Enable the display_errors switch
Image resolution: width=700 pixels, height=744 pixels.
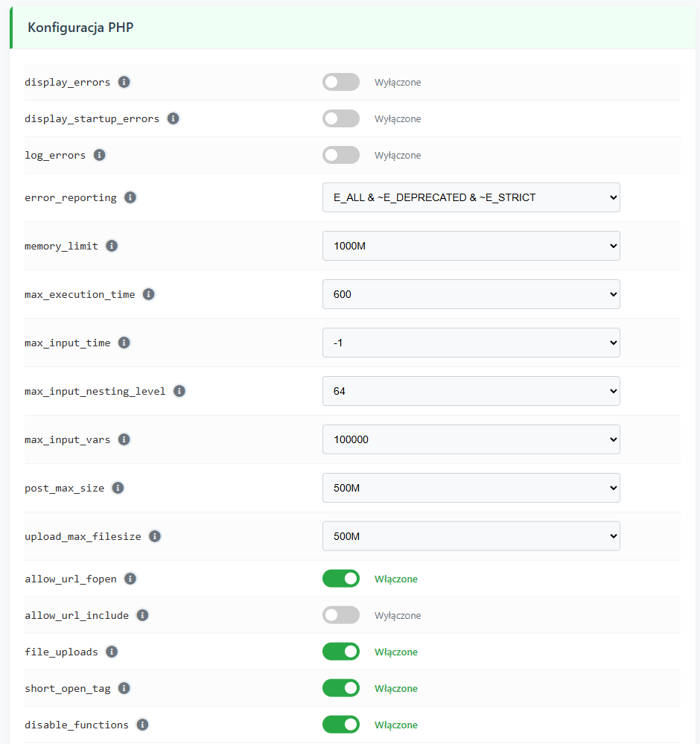(x=340, y=82)
